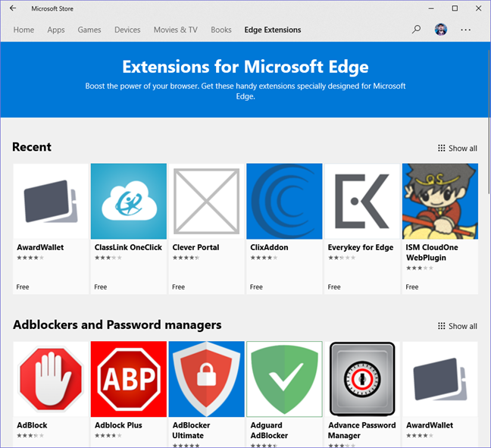The height and width of the screenshot is (448, 491).
Task: Open the Adblock Plus ABP icon
Action: click(129, 379)
